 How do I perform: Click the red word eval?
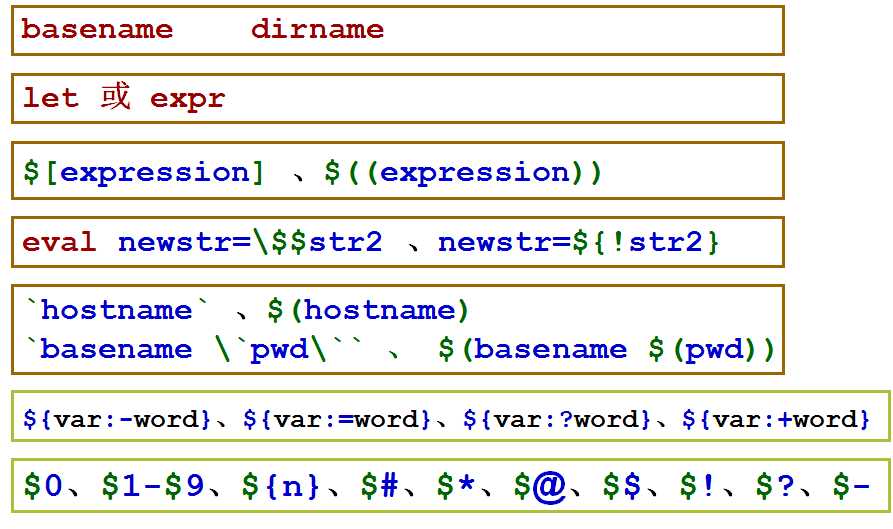pyautogui.click(x=59, y=242)
